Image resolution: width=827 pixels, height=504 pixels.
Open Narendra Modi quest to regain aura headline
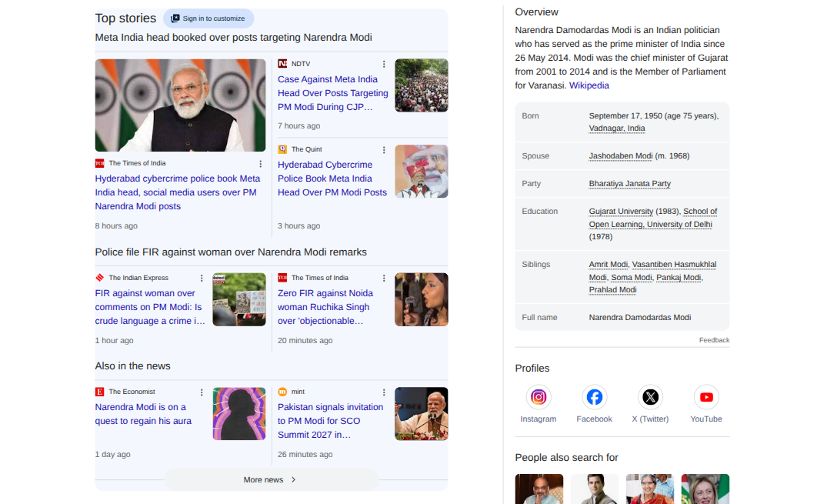(143, 414)
